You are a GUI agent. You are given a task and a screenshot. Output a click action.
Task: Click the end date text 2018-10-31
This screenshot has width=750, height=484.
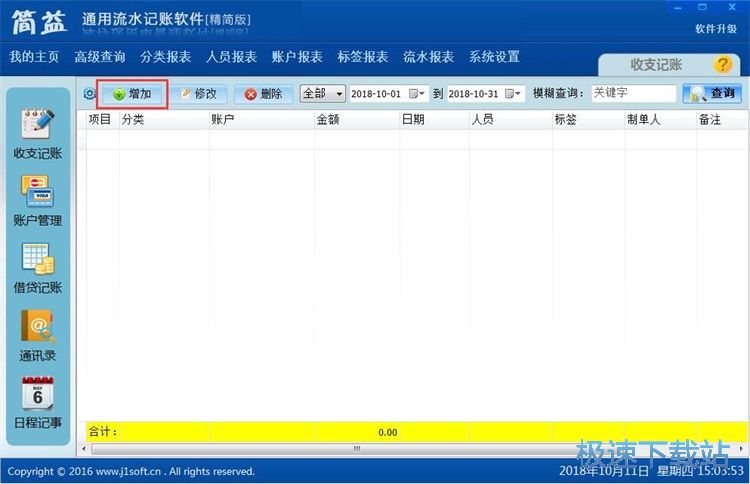[473, 94]
